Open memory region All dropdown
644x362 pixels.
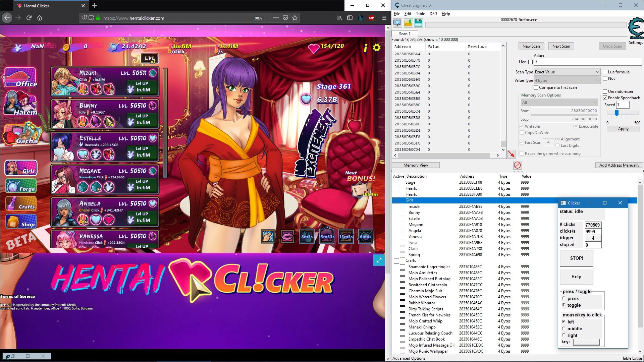(x=559, y=102)
